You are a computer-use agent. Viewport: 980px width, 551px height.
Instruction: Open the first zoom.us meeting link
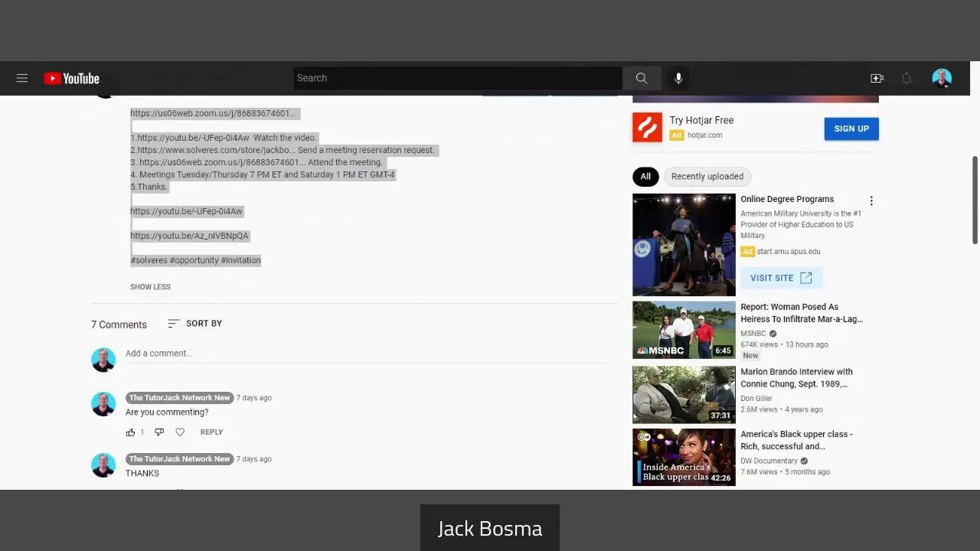pyautogui.click(x=213, y=113)
